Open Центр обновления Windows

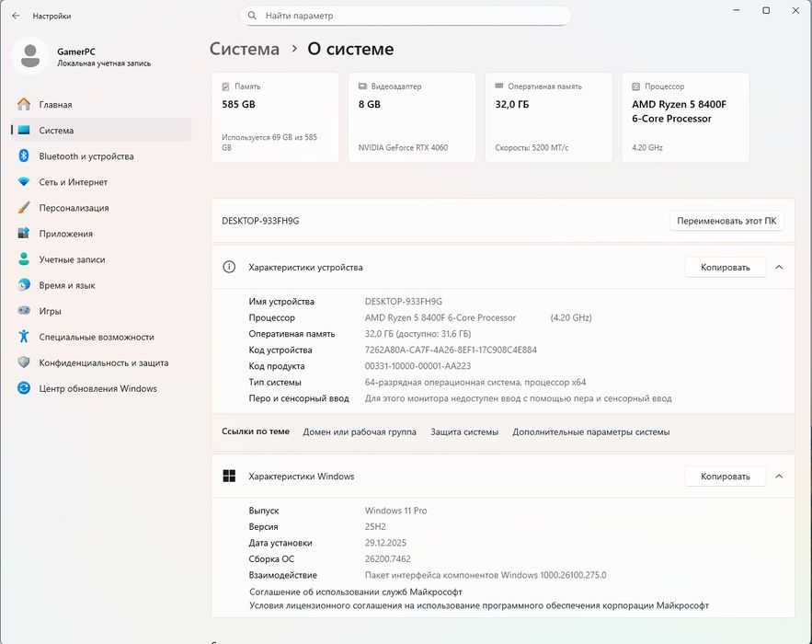click(101, 388)
